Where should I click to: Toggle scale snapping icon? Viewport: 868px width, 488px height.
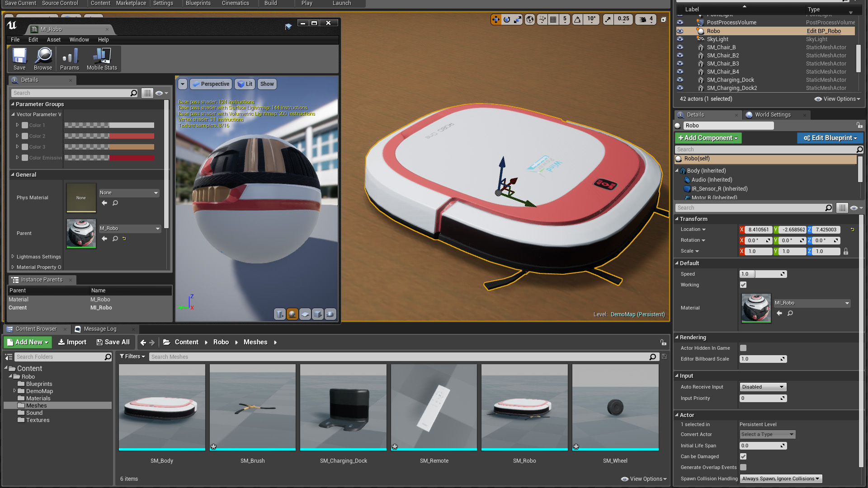(x=608, y=19)
